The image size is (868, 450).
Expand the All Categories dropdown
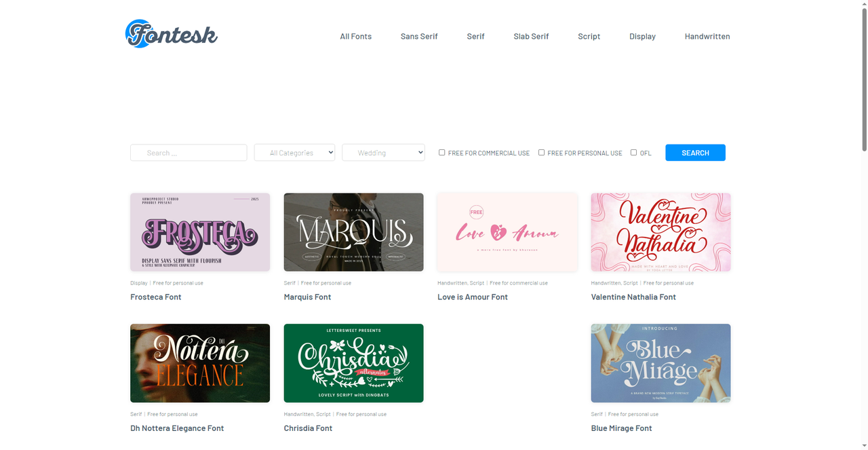tap(294, 153)
